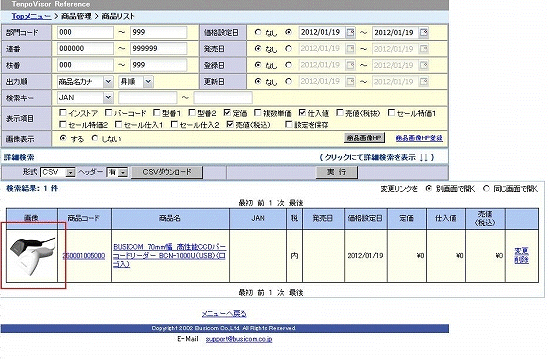Click the barcode reader product thumbnail

point(32,256)
